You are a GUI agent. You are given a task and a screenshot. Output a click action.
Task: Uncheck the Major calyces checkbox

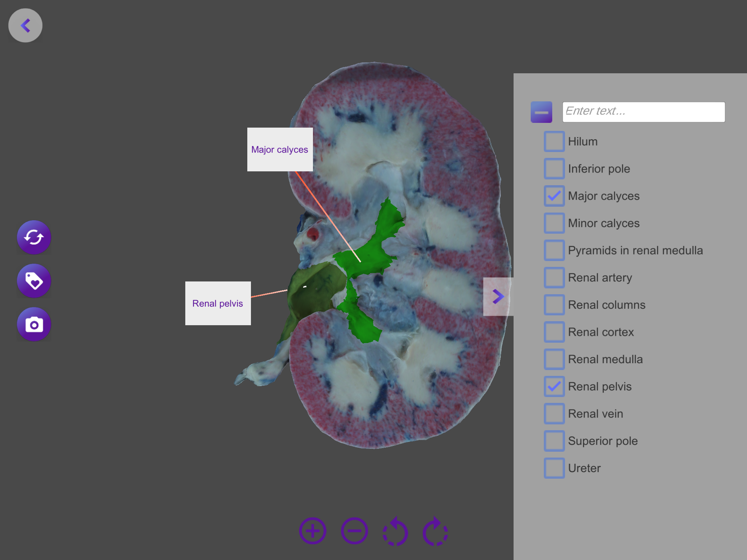coord(554,196)
